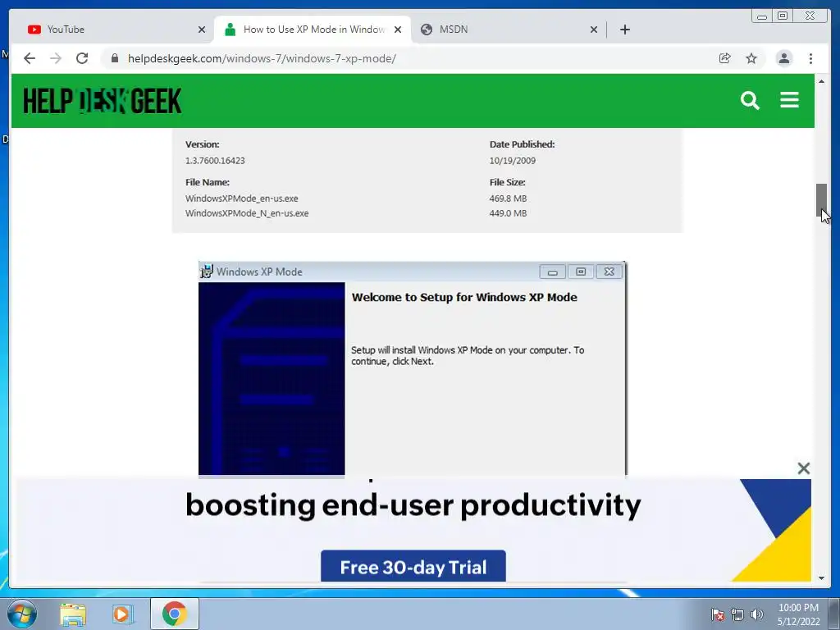
Task: Open Windows Media Player from taskbar
Action: 123,614
